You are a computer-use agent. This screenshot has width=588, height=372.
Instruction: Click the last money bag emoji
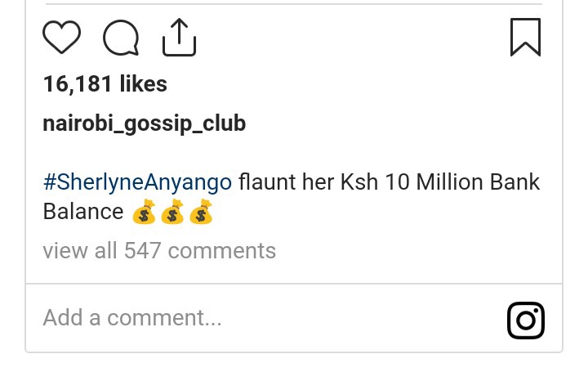tap(201, 212)
